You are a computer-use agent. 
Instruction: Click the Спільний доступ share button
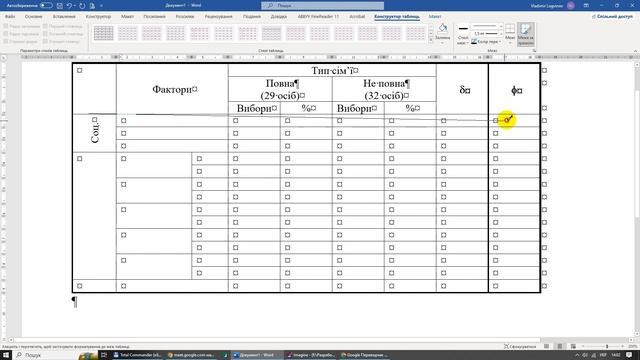click(x=612, y=17)
